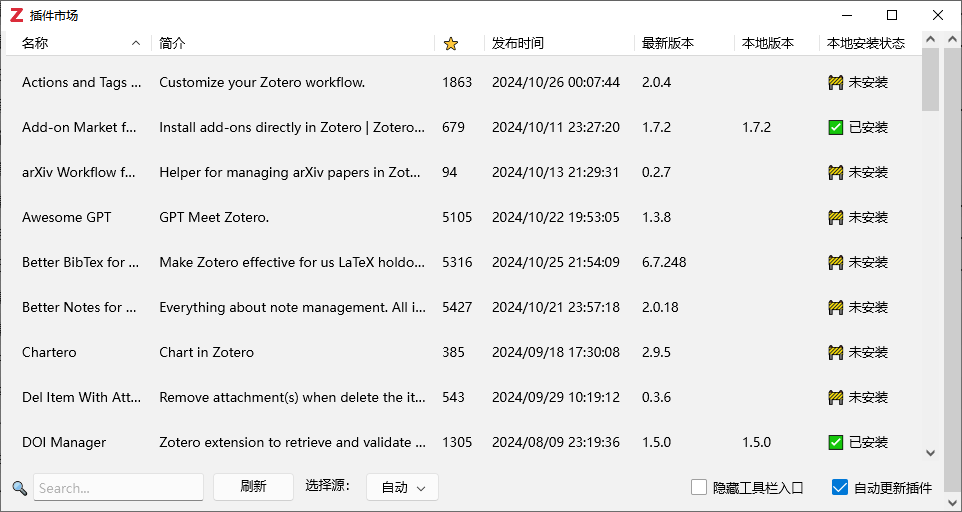The width and height of the screenshot is (962, 512).
Task: Select the Better BibTex plugin name
Action: [80, 262]
